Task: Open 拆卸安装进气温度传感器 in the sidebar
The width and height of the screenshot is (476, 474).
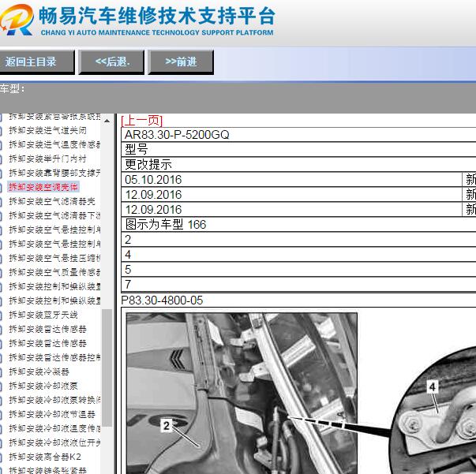Action: [x=54, y=144]
